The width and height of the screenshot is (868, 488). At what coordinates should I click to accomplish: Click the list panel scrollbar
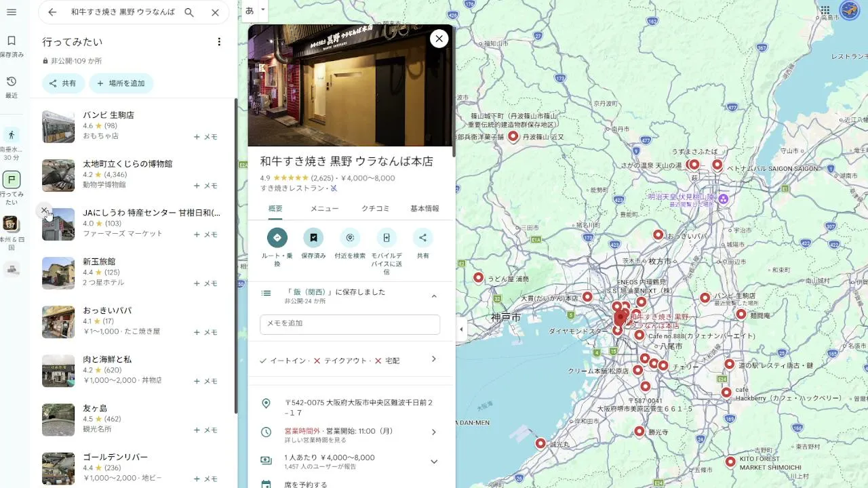point(235,256)
